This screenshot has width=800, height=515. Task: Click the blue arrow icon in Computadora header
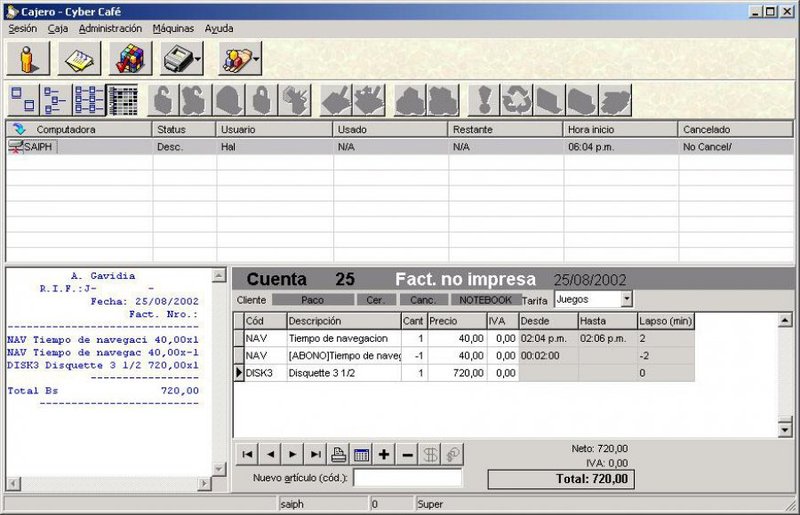pyautogui.click(x=19, y=129)
